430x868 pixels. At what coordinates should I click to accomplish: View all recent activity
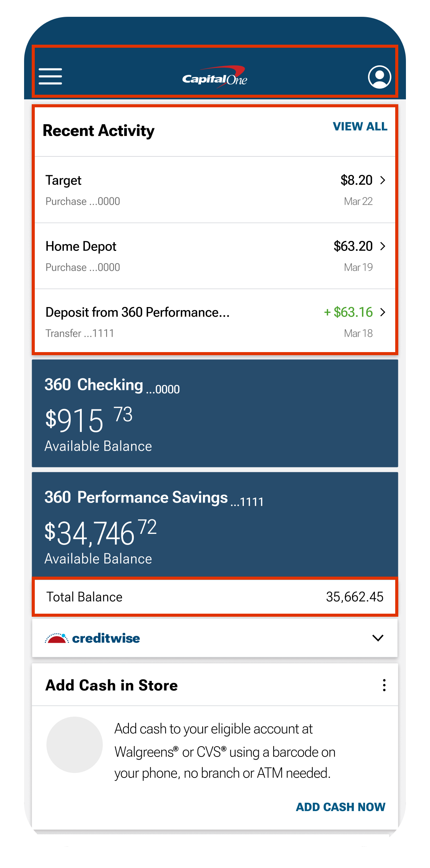pyautogui.click(x=360, y=126)
